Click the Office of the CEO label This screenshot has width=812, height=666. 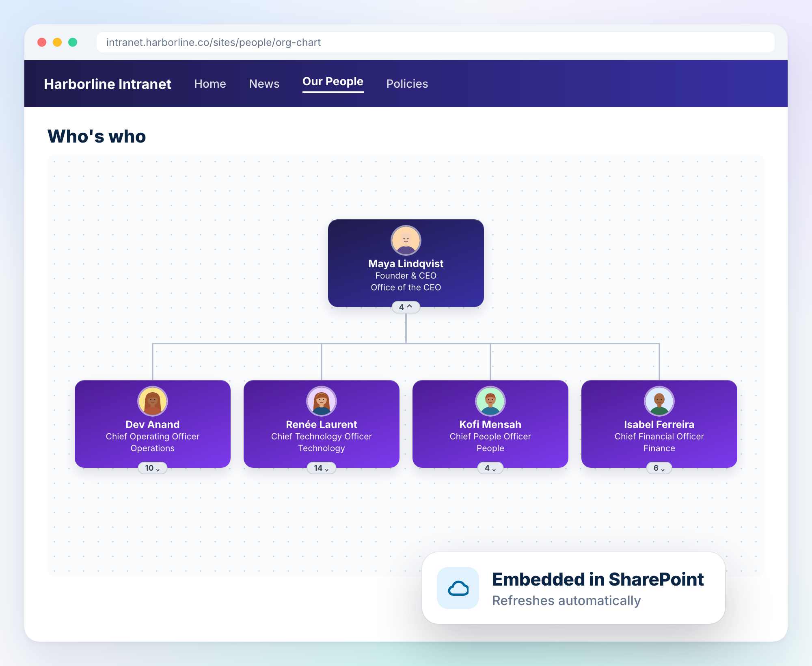tap(406, 288)
